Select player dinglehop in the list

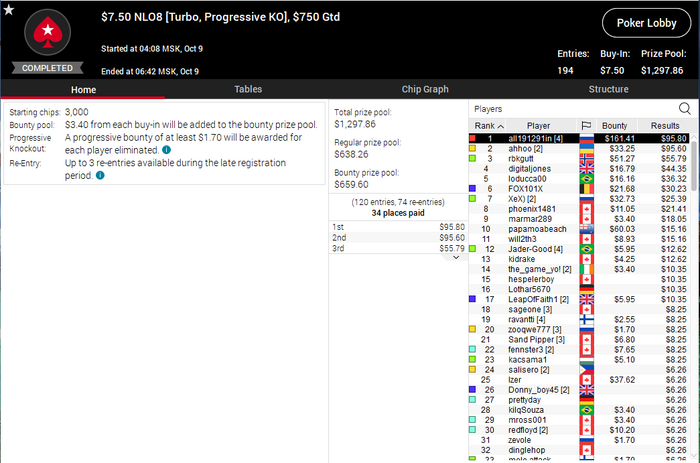(x=579, y=450)
